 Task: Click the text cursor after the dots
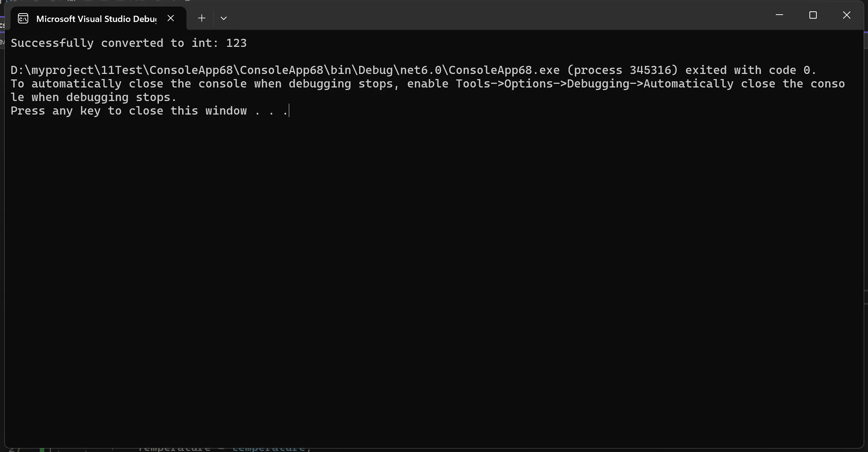[289, 111]
